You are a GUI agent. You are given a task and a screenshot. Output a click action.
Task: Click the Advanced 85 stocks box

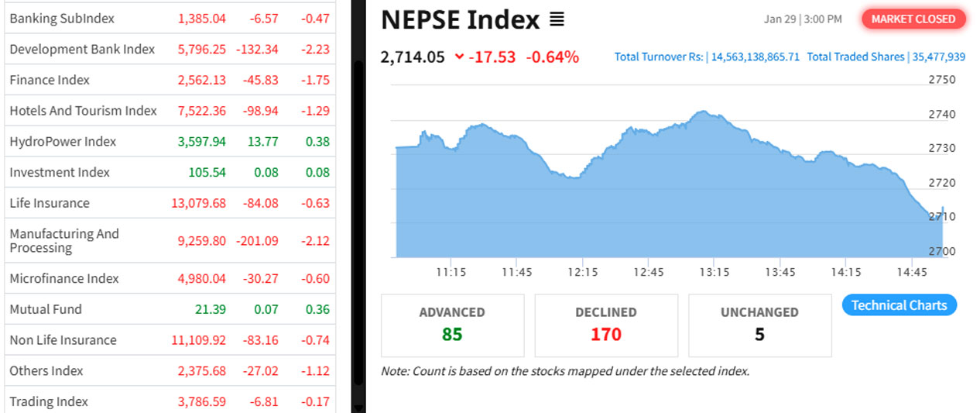(452, 325)
